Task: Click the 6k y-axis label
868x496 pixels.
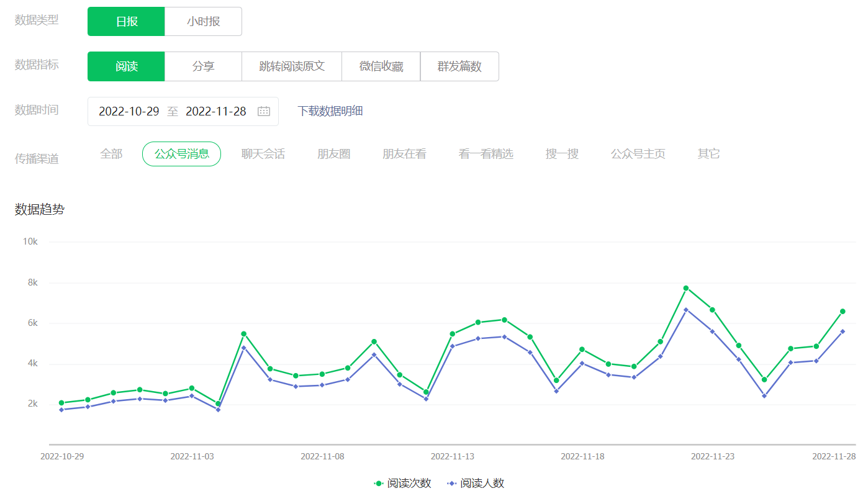Action: [x=33, y=323]
